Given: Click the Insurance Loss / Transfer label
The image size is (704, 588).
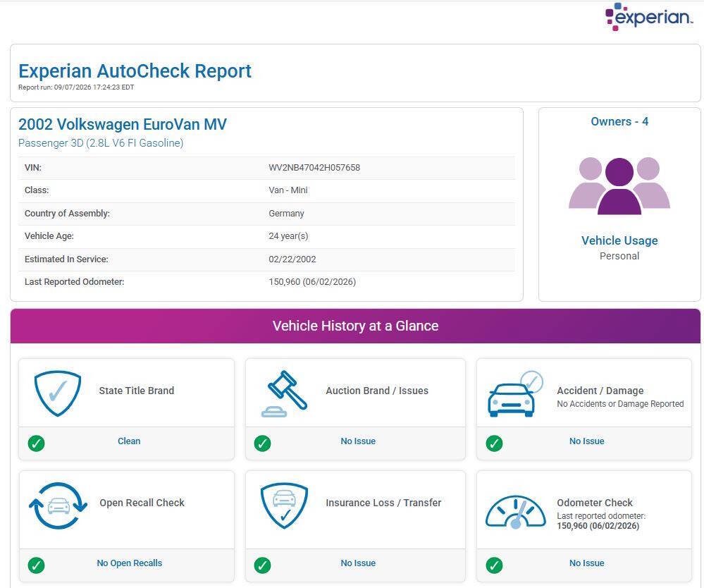Looking at the screenshot, I should (383, 503).
